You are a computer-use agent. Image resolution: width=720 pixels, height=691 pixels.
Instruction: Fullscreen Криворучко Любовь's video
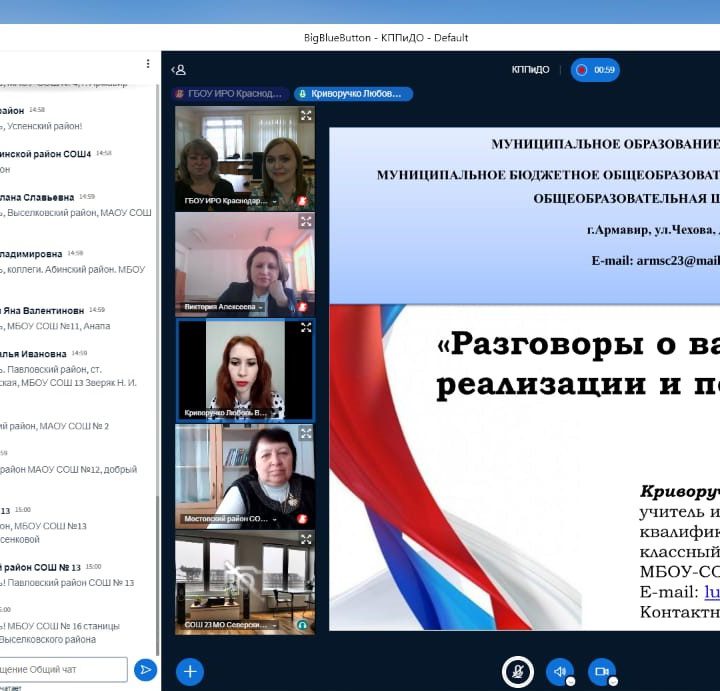(306, 327)
